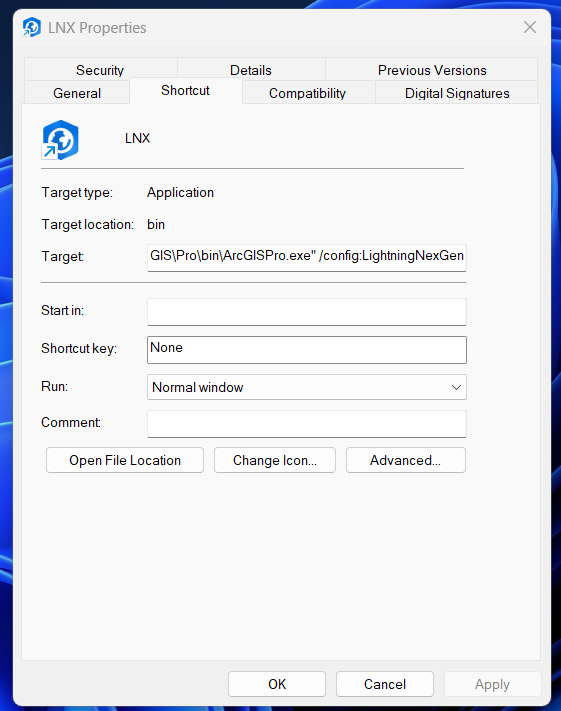
Task: Click Open File Location button
Action: click(125, 460)
